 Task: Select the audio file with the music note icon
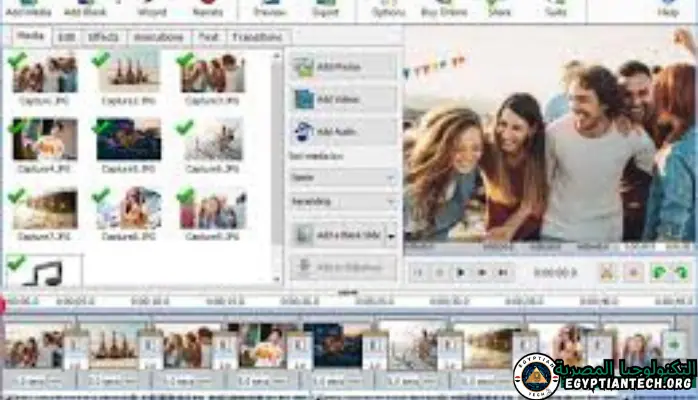(x=44, y=271)
